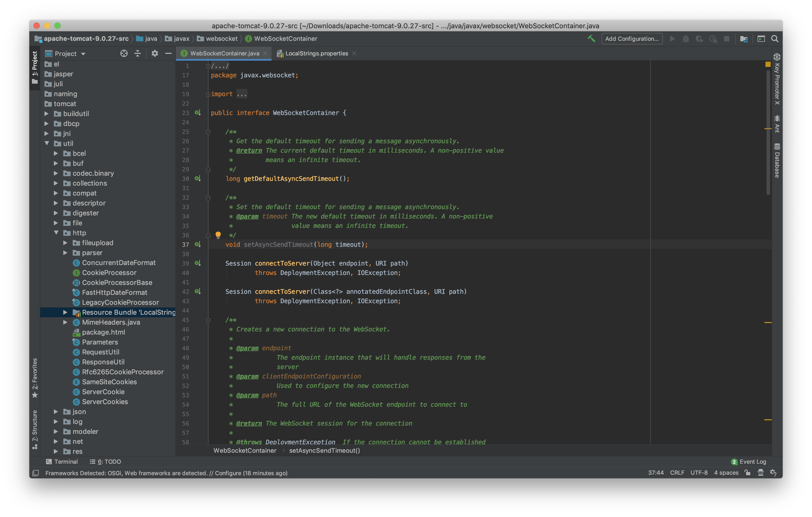This screenshot has width=812, height=517.
Task: Expand the Resource Bundle 'LocalStrings' node
Action: (65, 312)
